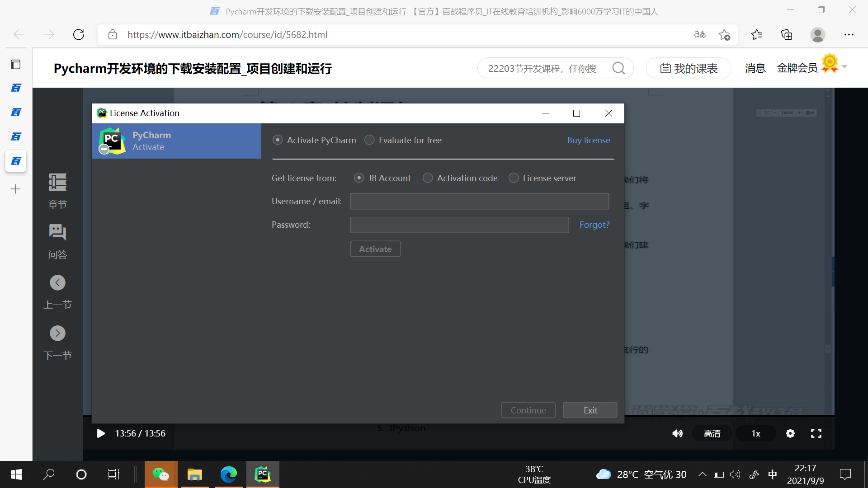
Task: Click the Exit button in dialog
Action: pyautogui.click(x=590, y=410)
